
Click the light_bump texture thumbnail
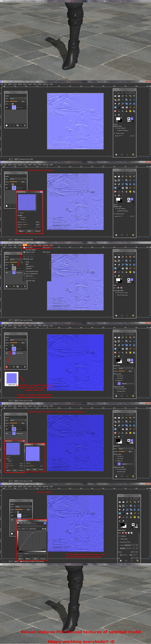click(12, 378)
